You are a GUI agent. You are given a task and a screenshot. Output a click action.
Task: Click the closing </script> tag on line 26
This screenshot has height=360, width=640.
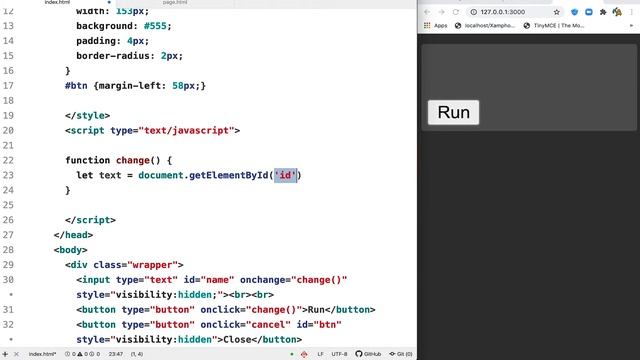point(90,220)
